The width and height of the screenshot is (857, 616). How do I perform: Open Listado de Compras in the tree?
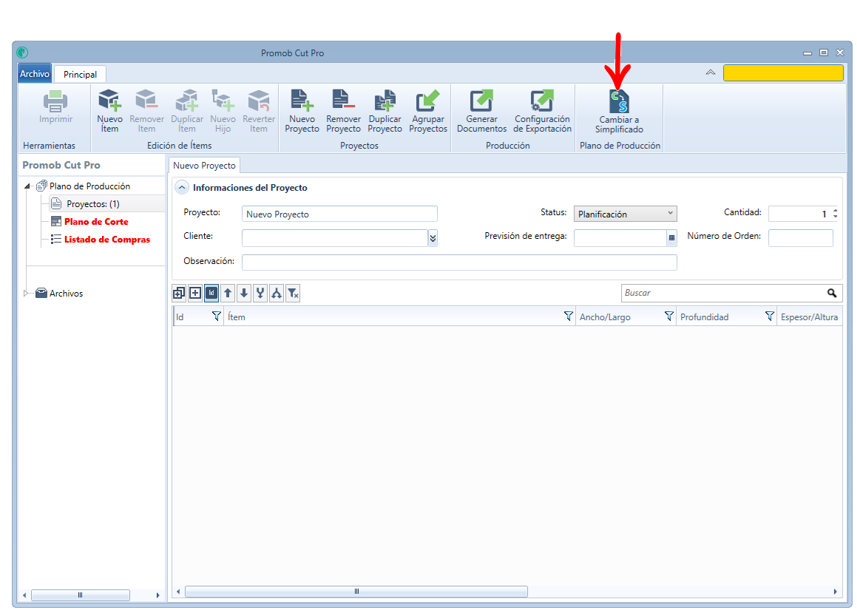tap(107, 240)
